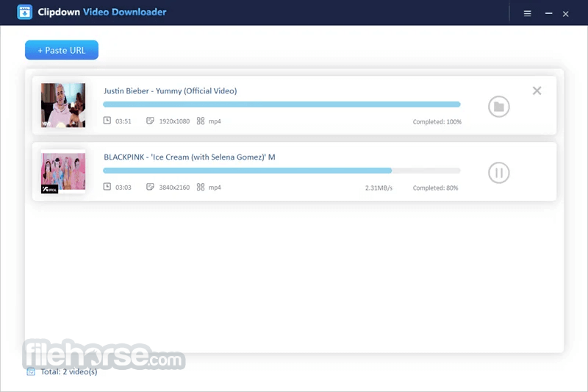The height and width of the screenshot is (392, 588).
Task: Open folder for Justin Bieber Yummy download
Action: (499, 107)
